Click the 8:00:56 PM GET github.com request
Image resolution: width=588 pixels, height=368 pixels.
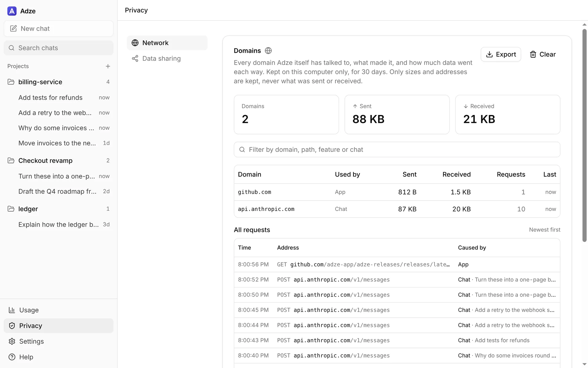pyautogui.click(x=397, y=264)
